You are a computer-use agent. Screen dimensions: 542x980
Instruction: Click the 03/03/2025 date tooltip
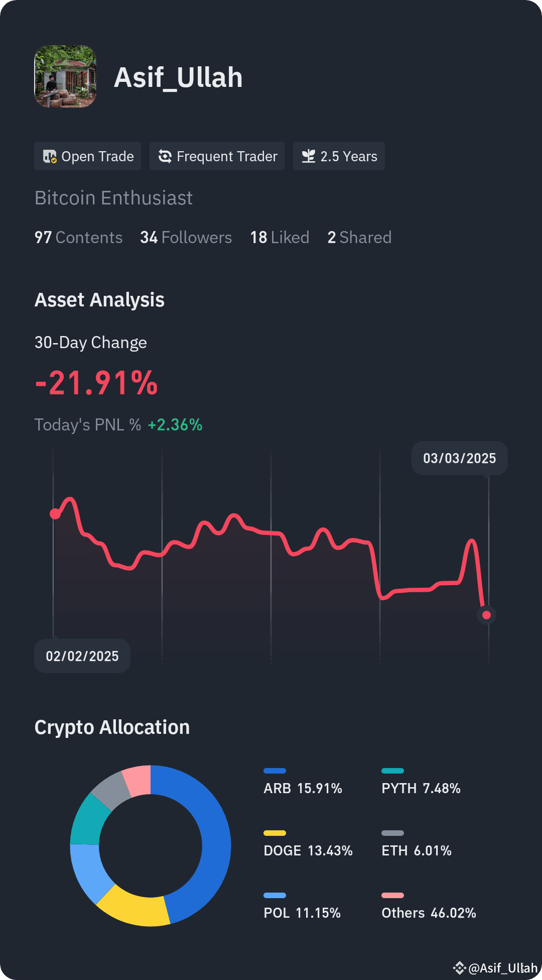(x=459, y=458)
